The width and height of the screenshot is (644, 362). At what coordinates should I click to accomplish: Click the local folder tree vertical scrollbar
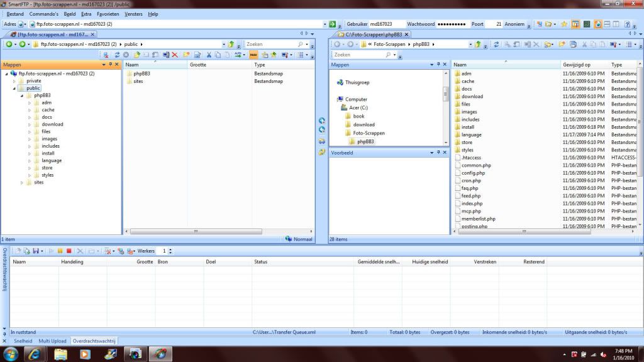tap(446, 94)
